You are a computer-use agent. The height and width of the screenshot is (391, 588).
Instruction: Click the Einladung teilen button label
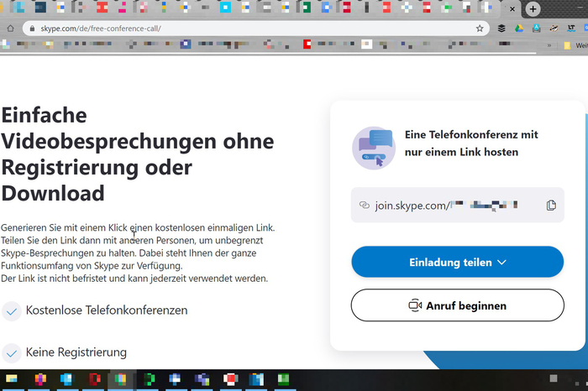(x=450, y=262)
